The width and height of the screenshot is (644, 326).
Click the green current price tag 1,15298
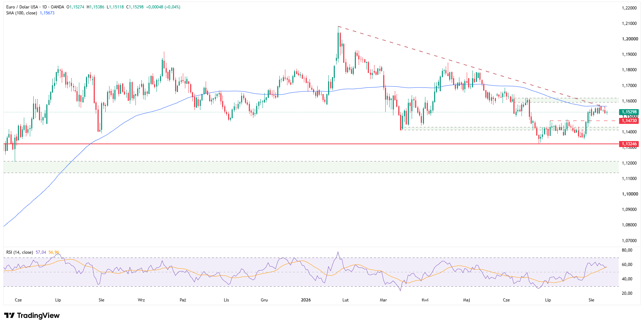[x=629, y=112]
